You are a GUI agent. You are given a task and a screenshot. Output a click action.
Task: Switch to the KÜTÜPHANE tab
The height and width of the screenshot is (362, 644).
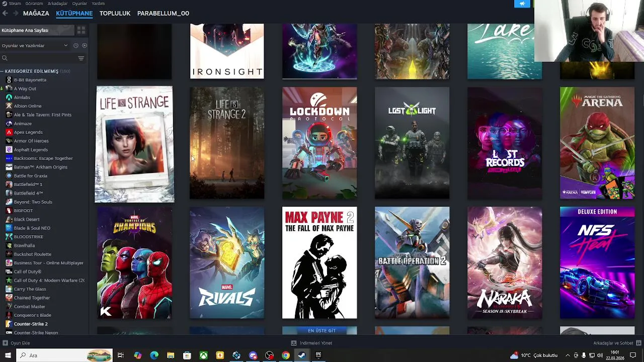(74, 14)
